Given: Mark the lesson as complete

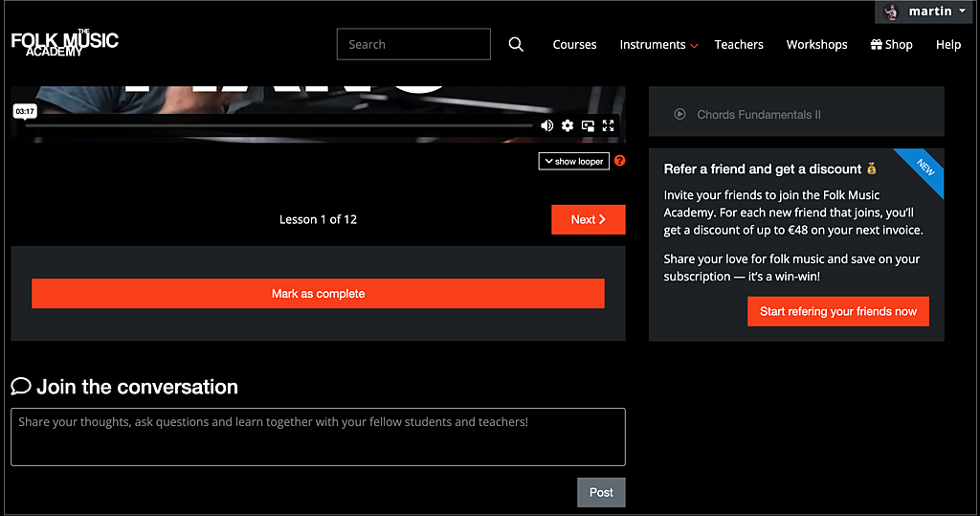Looking at the screenshot, I should 318,294.
